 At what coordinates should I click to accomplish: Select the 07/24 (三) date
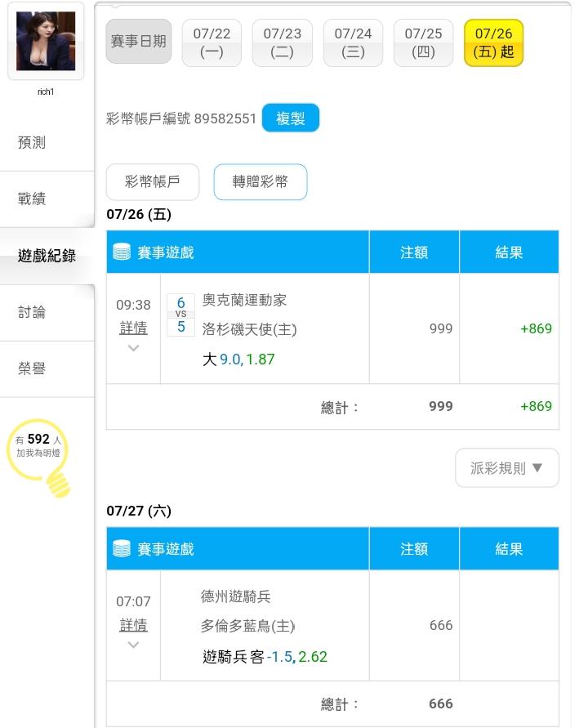click(353, 42)
